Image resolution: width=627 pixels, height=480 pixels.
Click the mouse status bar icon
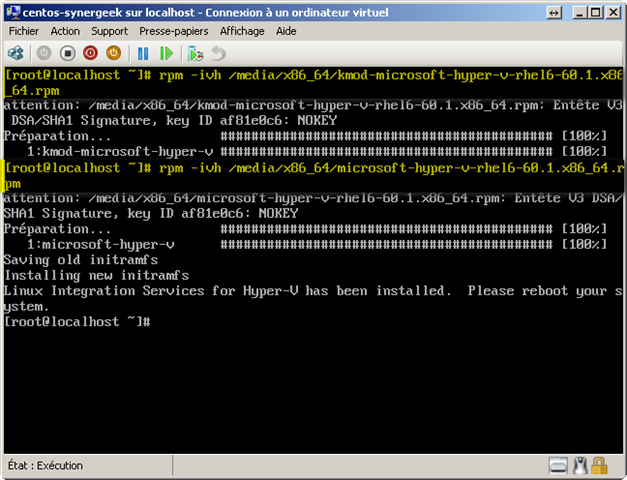(580, 466)
